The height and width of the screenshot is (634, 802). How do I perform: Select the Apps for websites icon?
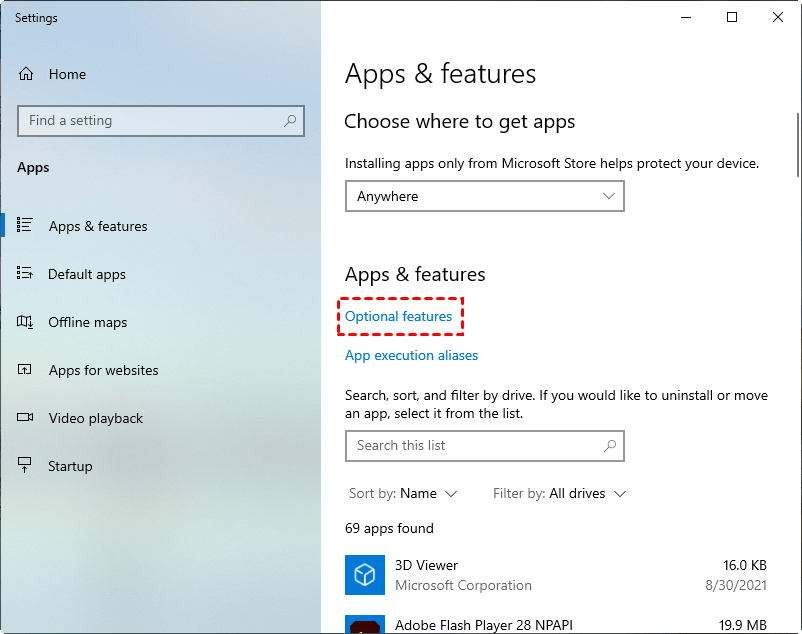[27, 370]
